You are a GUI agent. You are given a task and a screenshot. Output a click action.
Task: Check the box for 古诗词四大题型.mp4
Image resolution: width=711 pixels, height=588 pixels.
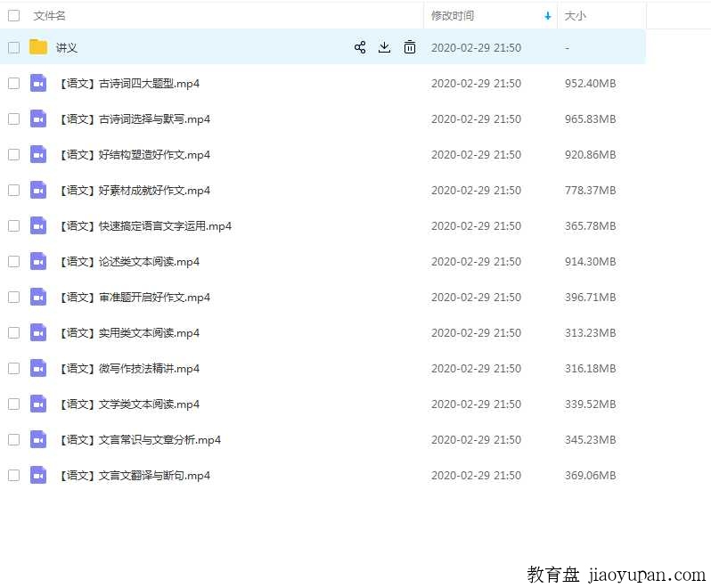tap(14, 83)
